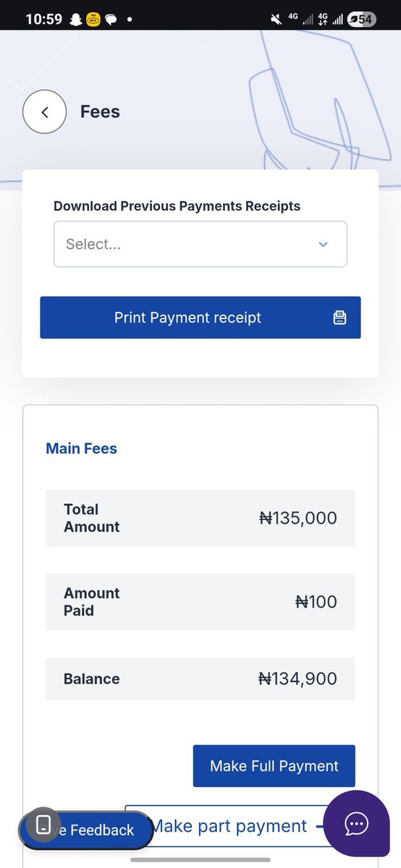Tap the bottom navigation gesture bar

click(x=200, y=859)
